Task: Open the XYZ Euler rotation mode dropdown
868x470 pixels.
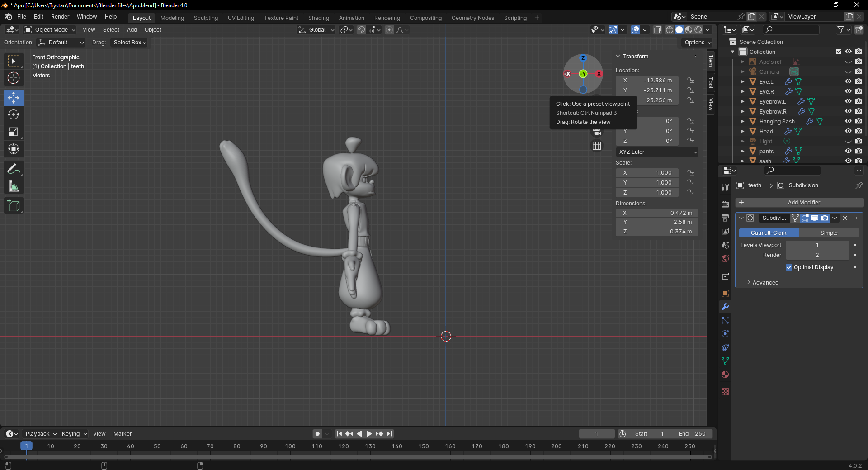Action: [657, 152]
